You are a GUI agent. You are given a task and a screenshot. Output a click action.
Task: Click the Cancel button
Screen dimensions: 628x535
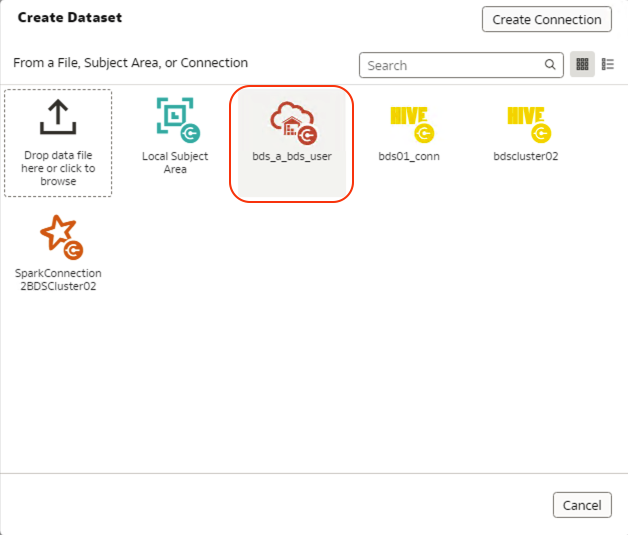582,505
